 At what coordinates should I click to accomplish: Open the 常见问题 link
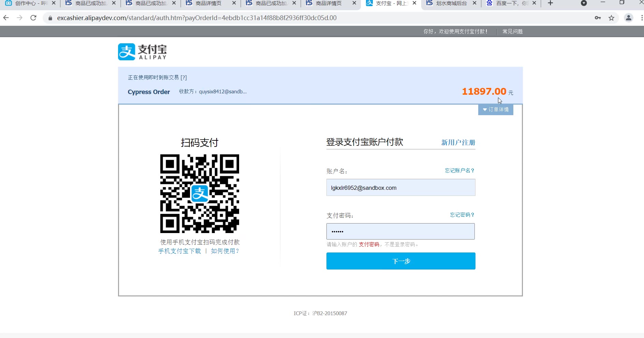(x=512, y=31)
